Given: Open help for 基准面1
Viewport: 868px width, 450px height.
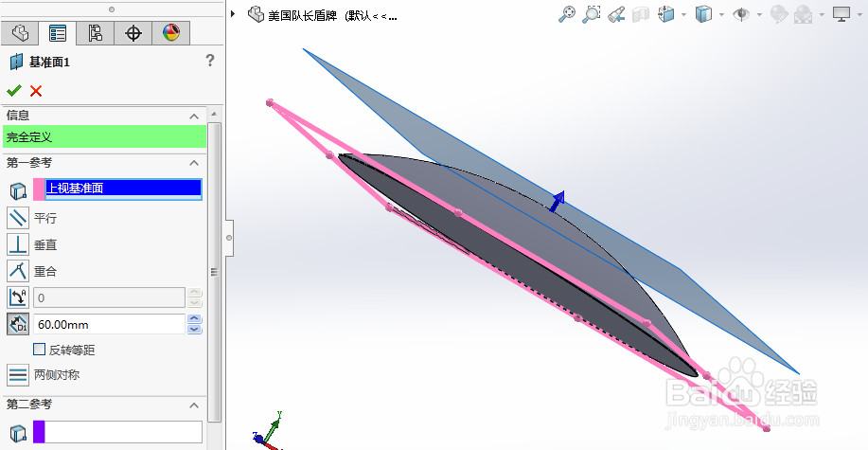Looking at the screenshot, I should point(210,61).
